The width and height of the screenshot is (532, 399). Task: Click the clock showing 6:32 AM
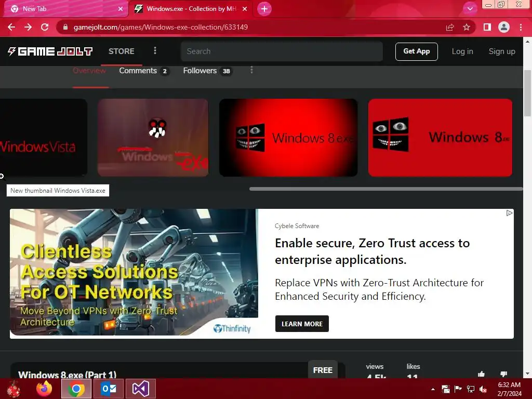(509, 385)
